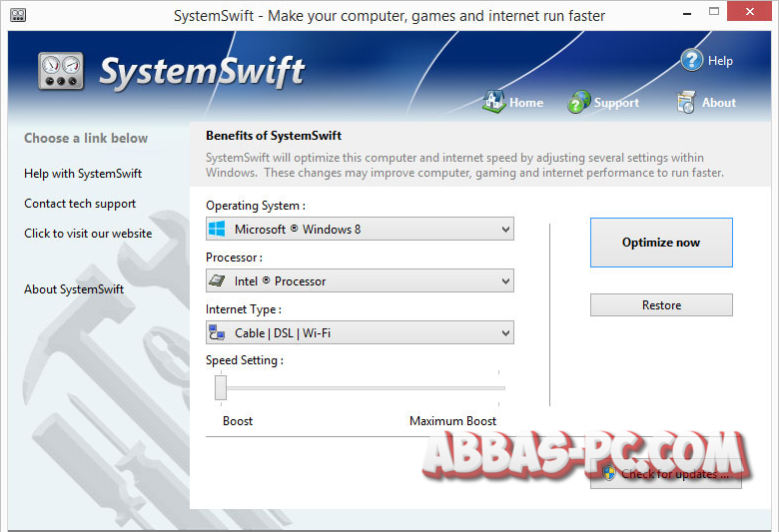Open Help with SystemSwift link
The height and width of the screenshot is (532, 779).
pyautogui.click(x=83, y=174)
